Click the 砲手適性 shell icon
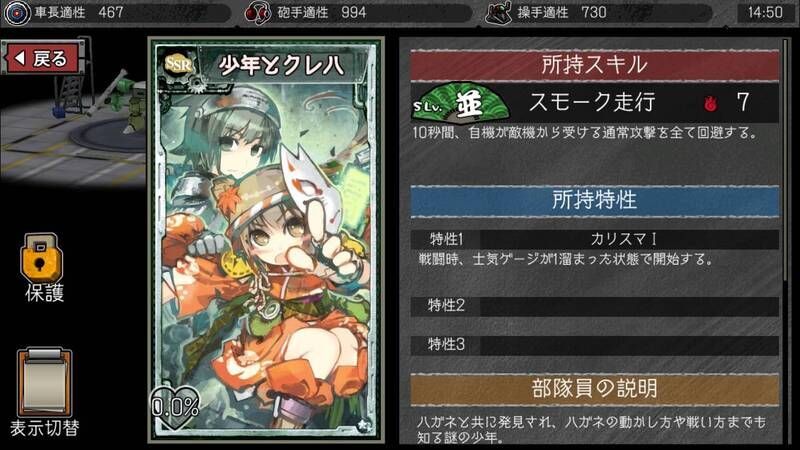Viewport: 800px width, 450px height. (258, 13)
